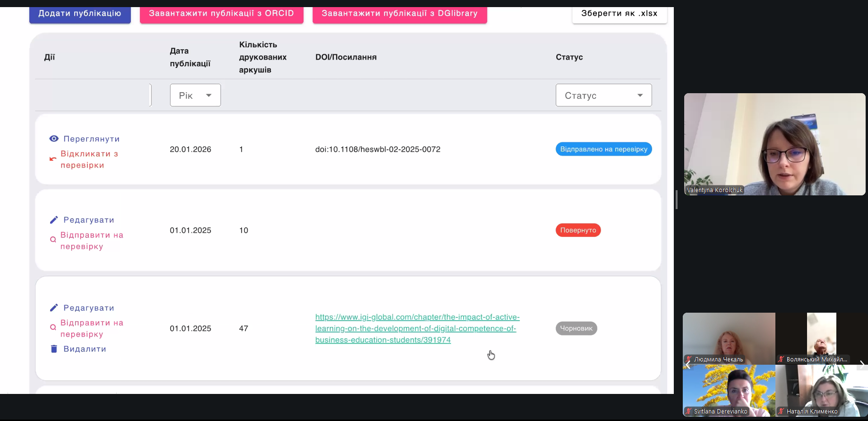Click the Відправлено на перевірку status badge
The height and width of the screenshot is (421, 868).
tap(603, 149)
